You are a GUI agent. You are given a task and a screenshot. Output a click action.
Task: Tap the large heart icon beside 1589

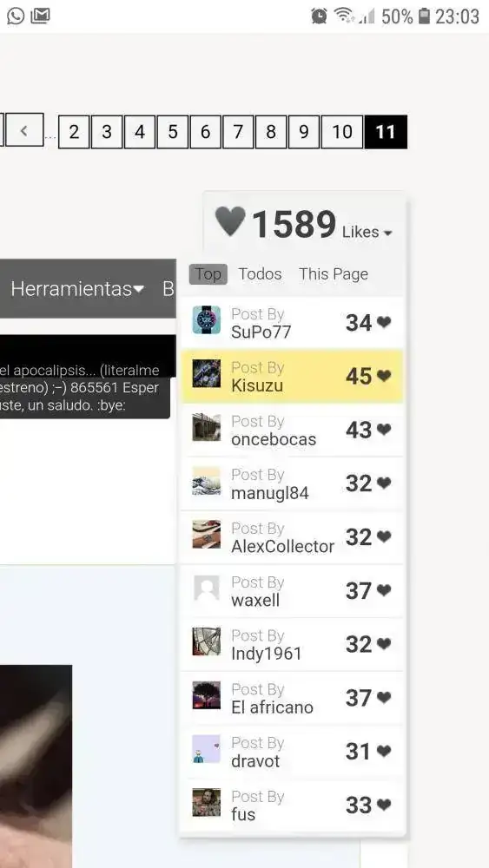point(230,220)
